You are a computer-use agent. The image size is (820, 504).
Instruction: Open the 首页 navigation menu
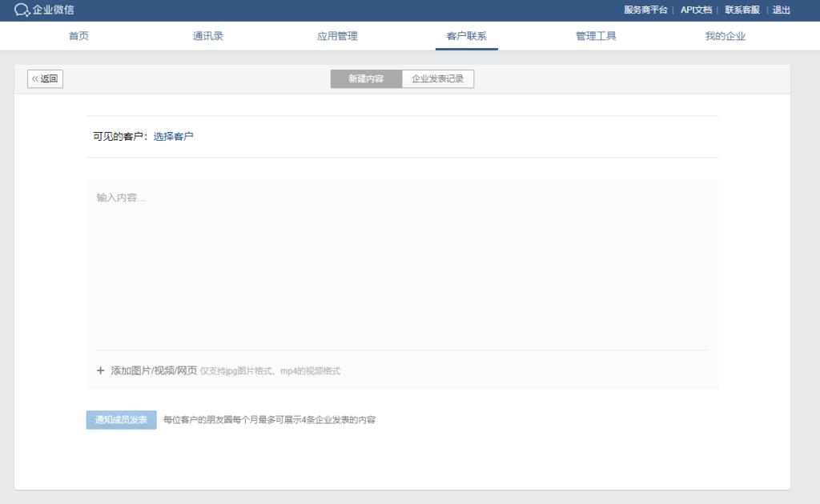[x=78, y=36]
